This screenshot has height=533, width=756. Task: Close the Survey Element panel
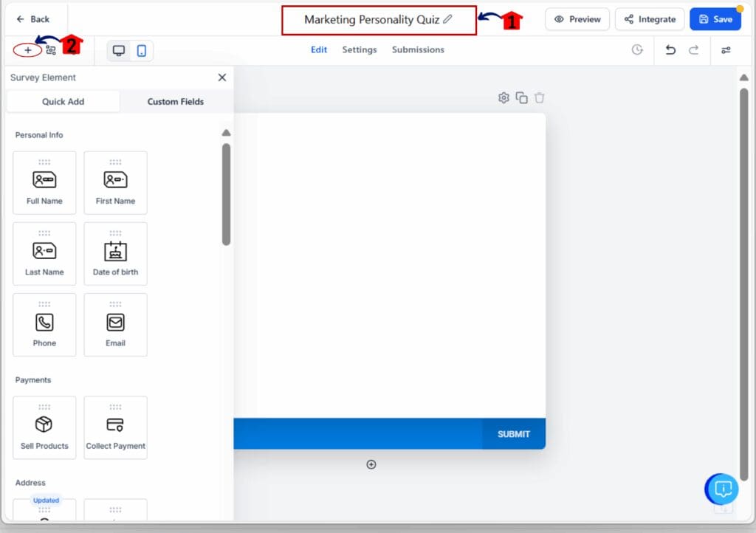221,77
